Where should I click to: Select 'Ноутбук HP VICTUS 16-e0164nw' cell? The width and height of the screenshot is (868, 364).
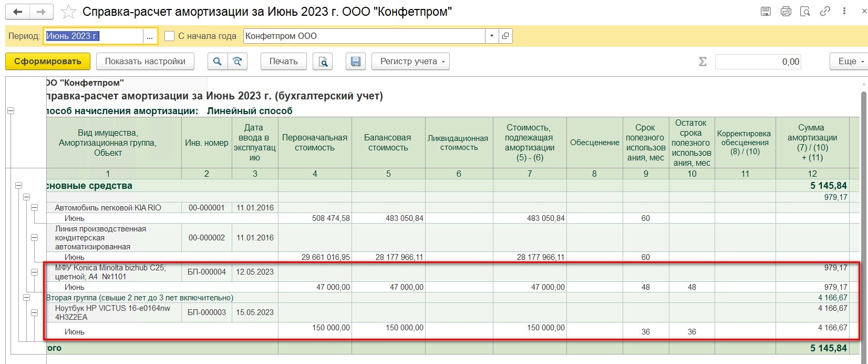(x=114, y=312)
